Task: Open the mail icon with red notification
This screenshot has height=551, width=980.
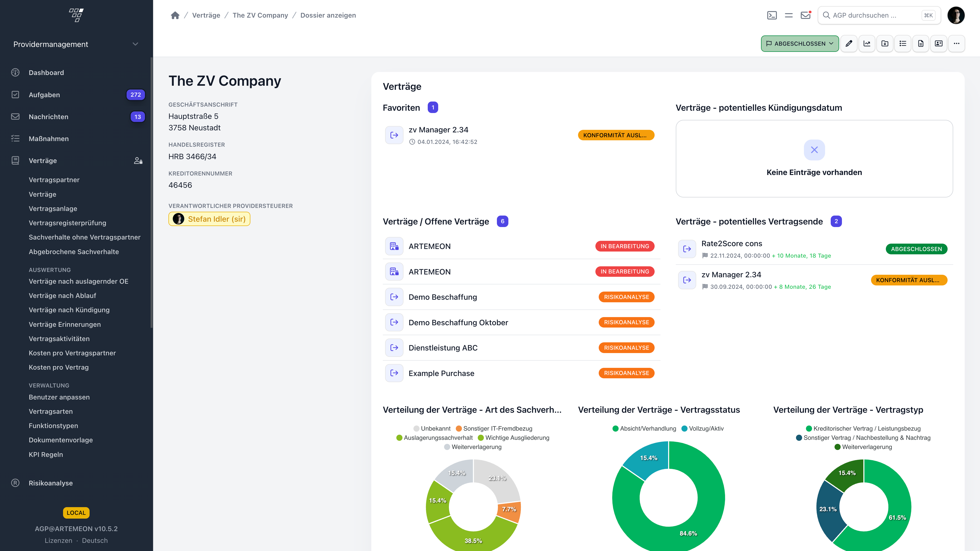Action: [x=805, y=15]
